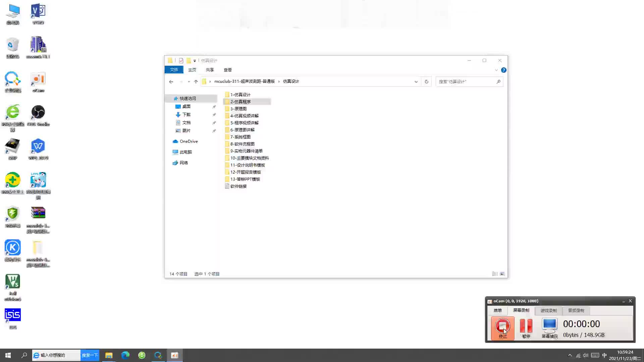This screenshot has height=362, width=644.
Task: Open quick access toolbar customize dropdown
Action: (195, 61)
